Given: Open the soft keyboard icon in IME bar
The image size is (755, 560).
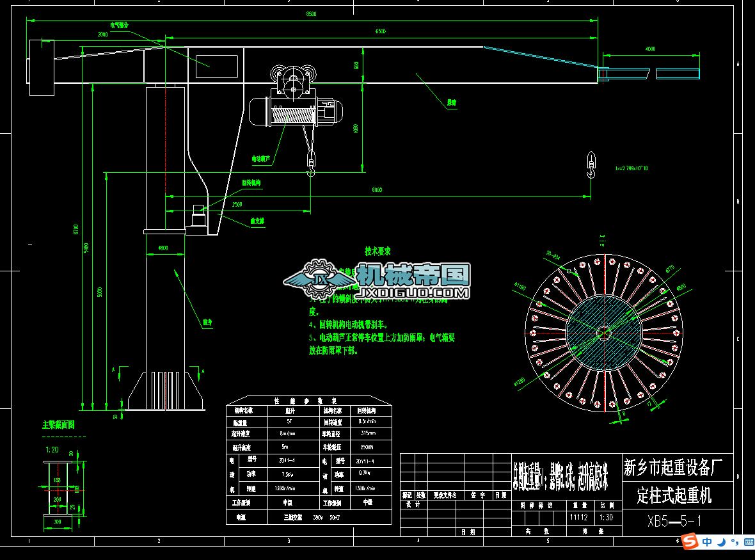Looking at the screenshot, I should (x=749, y=542).
